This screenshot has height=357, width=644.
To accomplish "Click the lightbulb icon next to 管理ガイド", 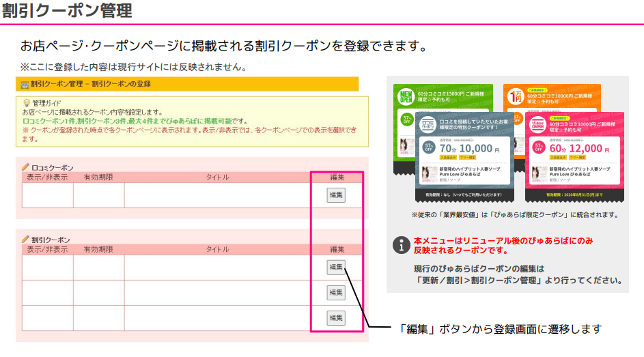I will pyautogui.click(x=27, y=102).
